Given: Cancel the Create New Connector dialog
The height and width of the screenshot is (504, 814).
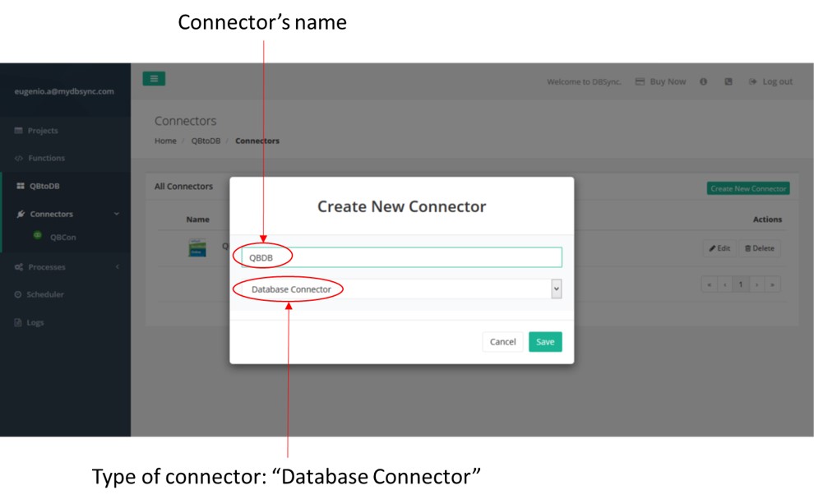Looking at the screenshot, I should click(x=502, y=342).
